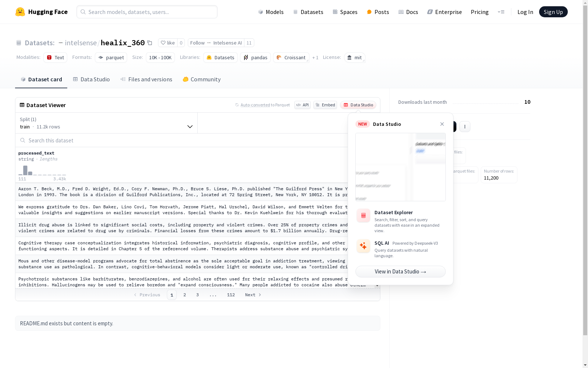Open the Community tab
This screenshot has height=368, width=588.
click(x=201, y=79)
